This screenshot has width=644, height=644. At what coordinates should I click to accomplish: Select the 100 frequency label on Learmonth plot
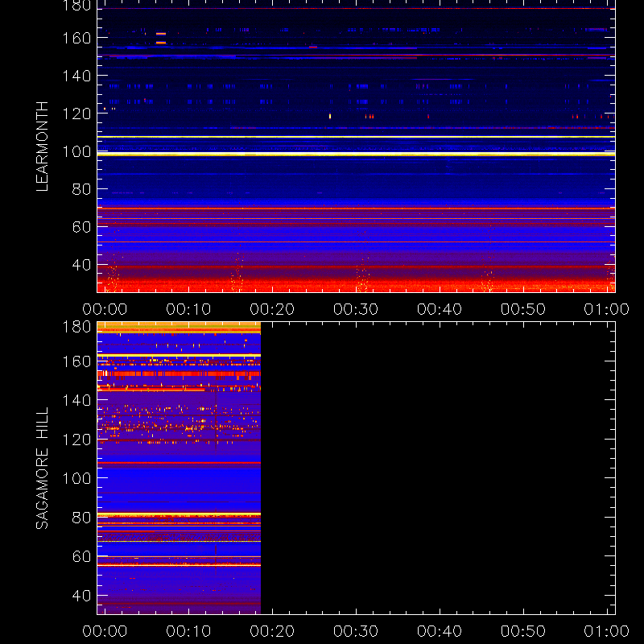click(x=76, y=151)
